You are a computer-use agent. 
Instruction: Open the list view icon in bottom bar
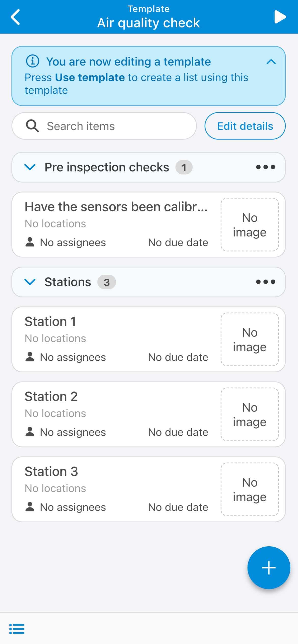[x=17, y=629]
